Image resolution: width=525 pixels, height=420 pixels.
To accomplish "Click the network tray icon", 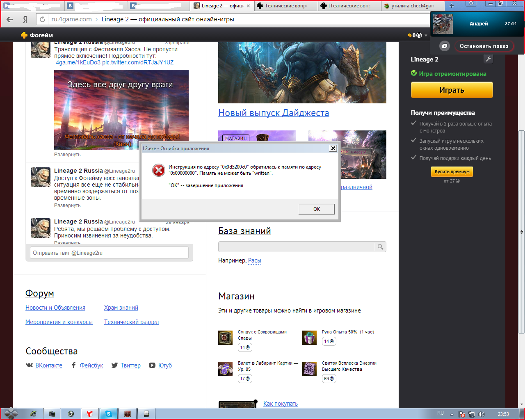I will pos(472,414).
